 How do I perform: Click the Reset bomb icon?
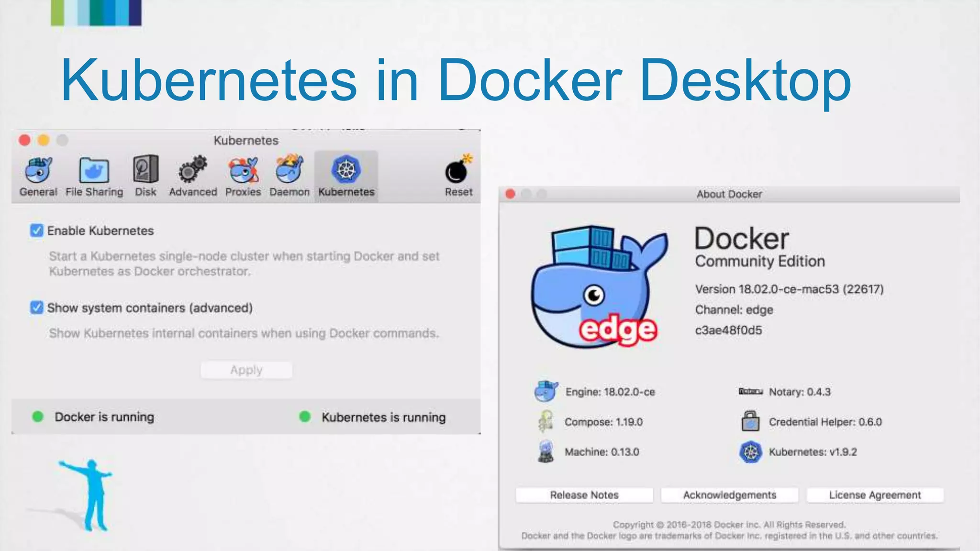tap(458, 169)
